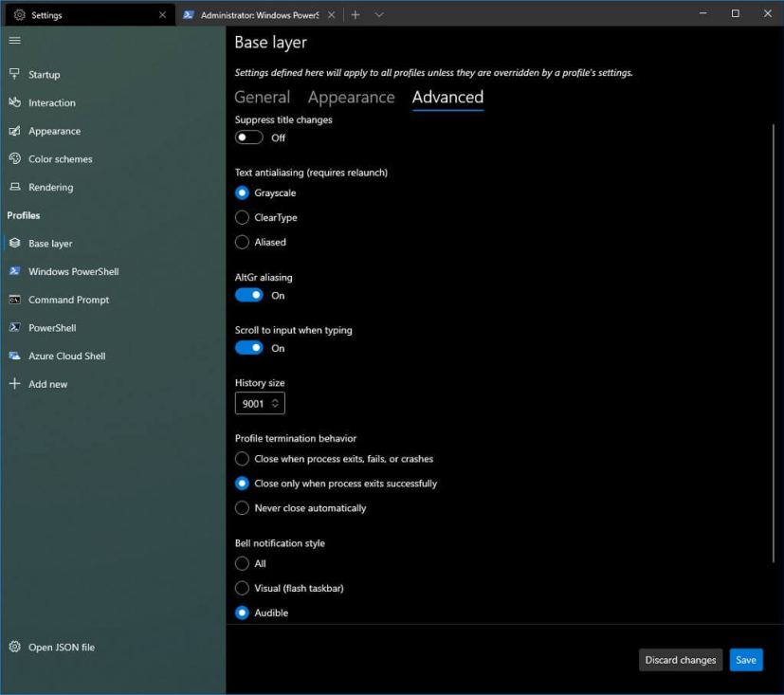Viewport: 784px width, 695px height.
Task: Open the Interaction settings page
Action: click(x=113, y=102)
